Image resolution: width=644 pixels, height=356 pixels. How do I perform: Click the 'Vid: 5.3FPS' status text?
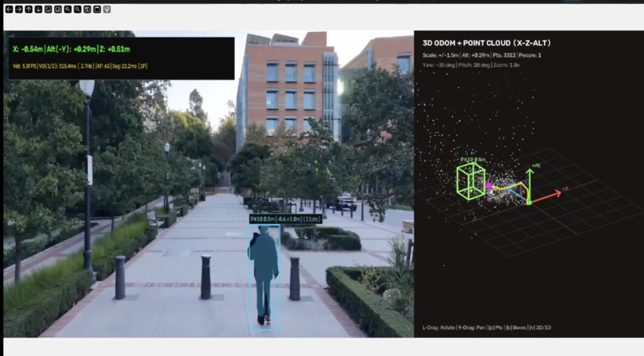[24, 66]
